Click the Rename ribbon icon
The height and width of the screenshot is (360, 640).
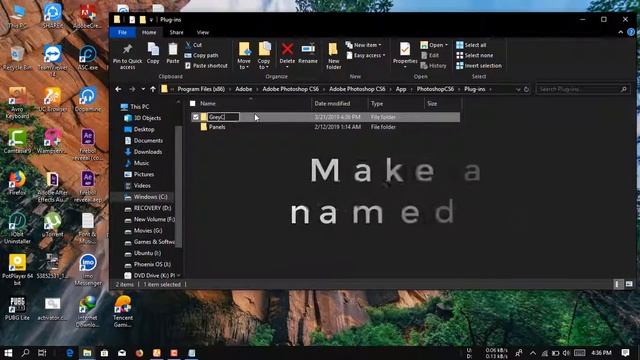(x=308, y=53)
